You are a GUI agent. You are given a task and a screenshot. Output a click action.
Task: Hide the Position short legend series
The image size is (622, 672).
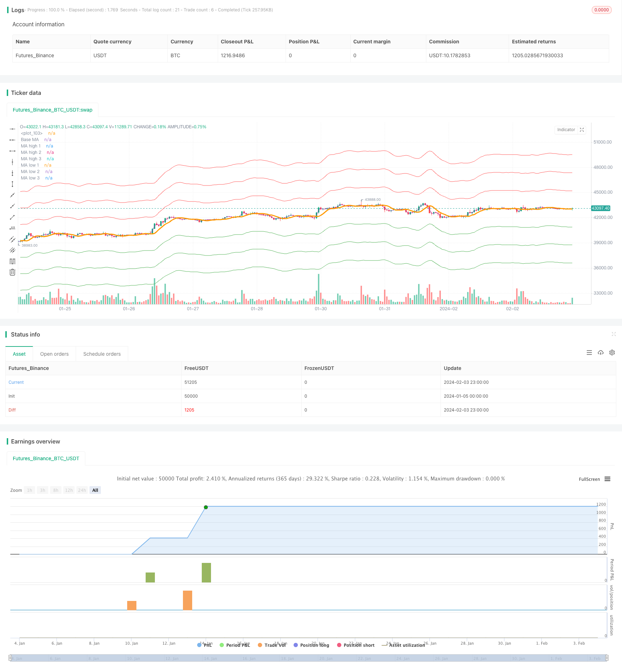tap(356, 645)
